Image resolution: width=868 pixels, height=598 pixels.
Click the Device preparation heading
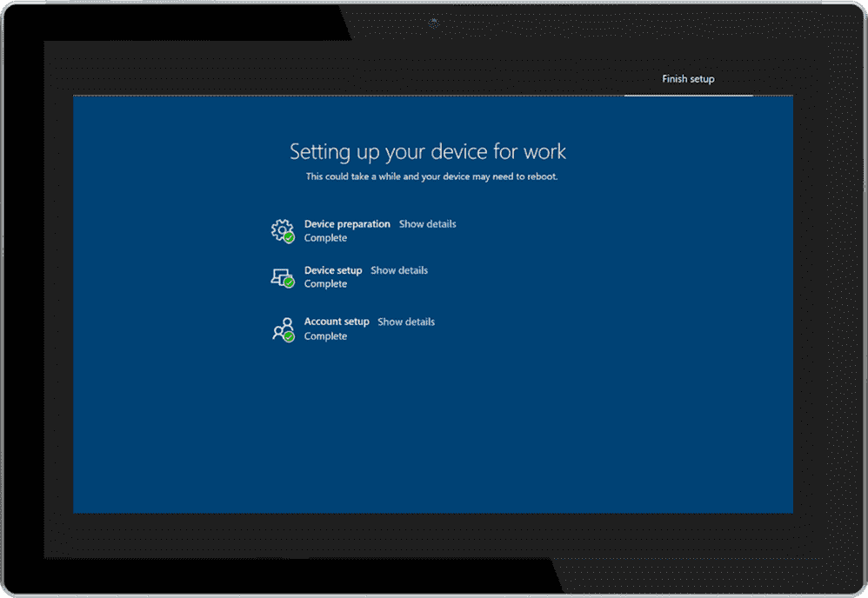[347, 224]
